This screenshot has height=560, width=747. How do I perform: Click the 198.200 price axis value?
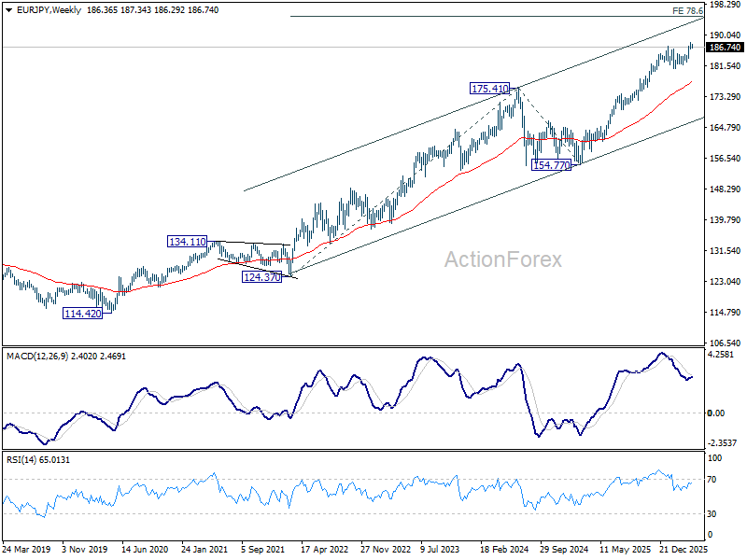pyautogui.click(x=726, y=5)
